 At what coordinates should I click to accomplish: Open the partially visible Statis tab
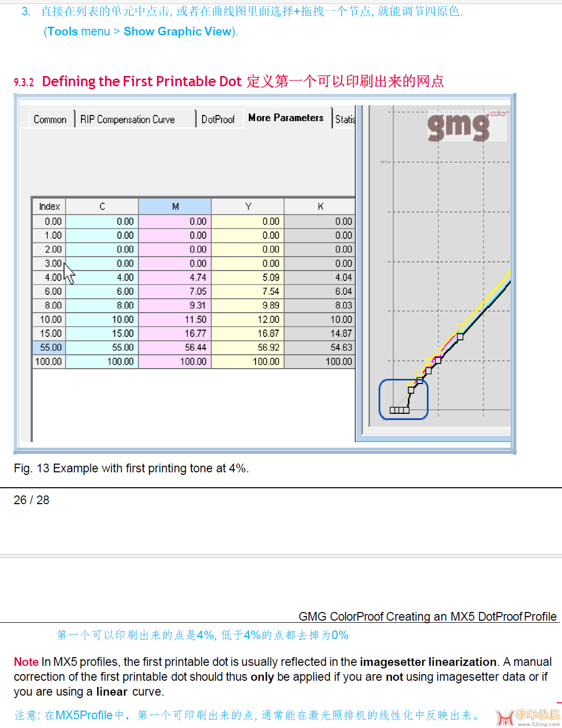345,119
